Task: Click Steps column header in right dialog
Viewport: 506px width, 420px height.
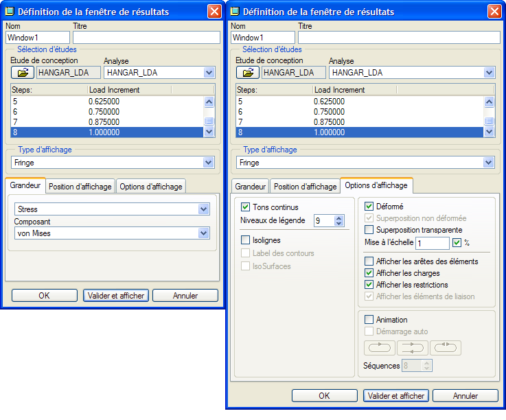Action: 275,90
